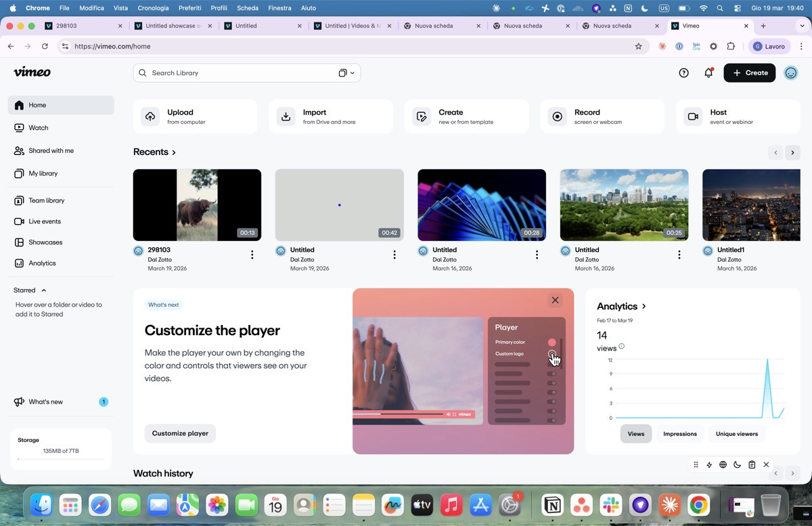Click the Import from Drive icon
The image size is (812, 526).
pos(286,116)
